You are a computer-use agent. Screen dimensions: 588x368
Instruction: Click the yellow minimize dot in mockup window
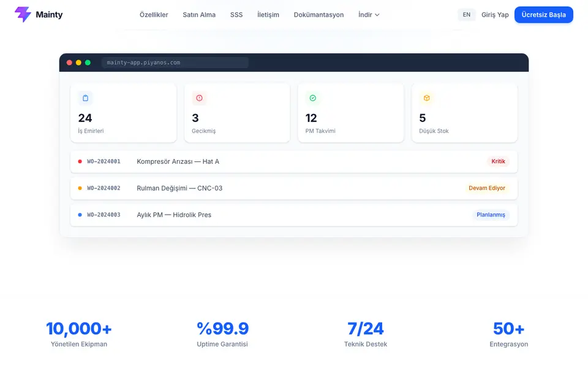[78, 63]
